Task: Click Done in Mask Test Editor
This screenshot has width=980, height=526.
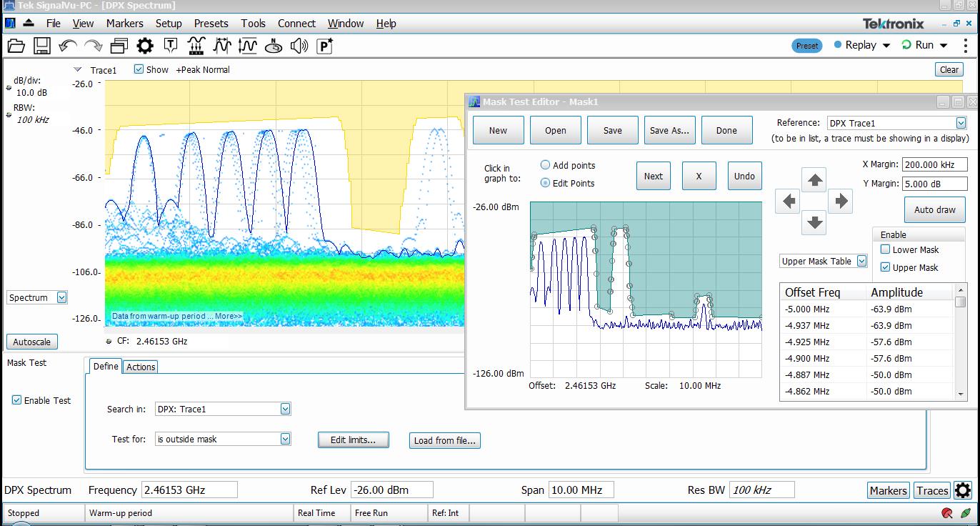Action: pos(726,130)
